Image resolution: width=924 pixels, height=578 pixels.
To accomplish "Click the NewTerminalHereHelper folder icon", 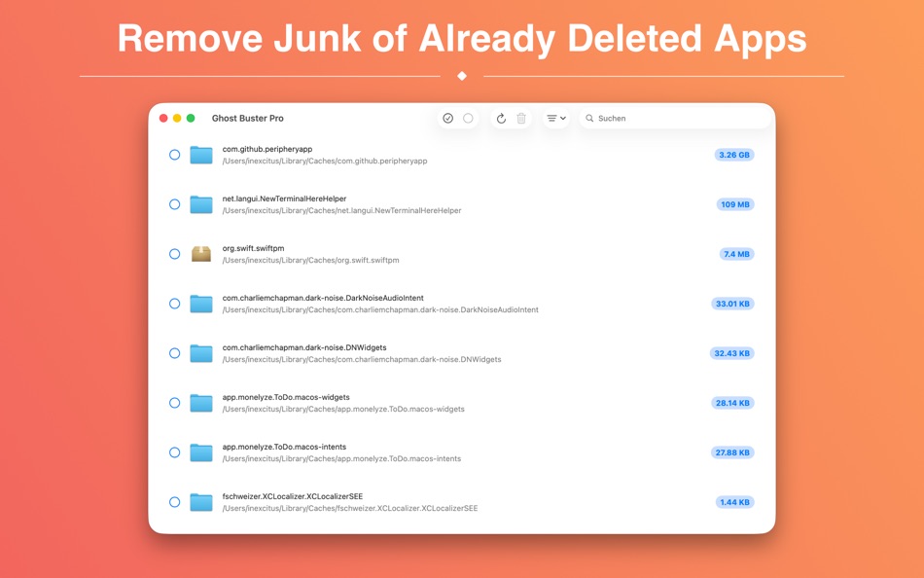I will [201, 204].
